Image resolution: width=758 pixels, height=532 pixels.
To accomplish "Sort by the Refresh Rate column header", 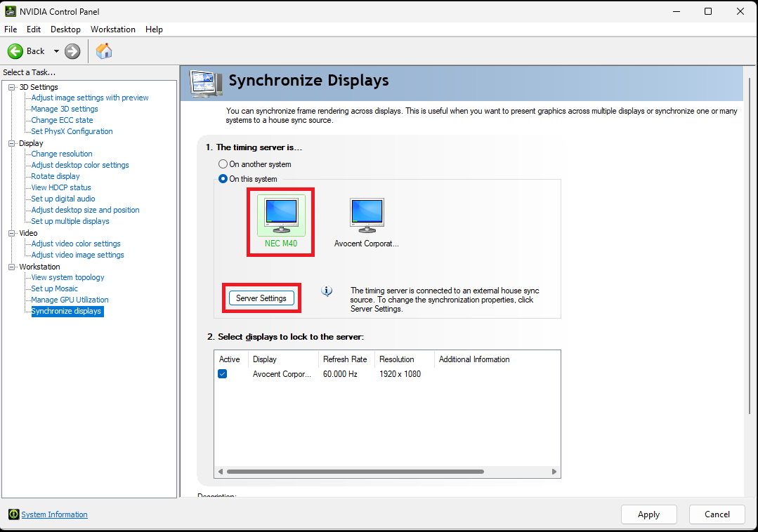I will pos(346,359).
